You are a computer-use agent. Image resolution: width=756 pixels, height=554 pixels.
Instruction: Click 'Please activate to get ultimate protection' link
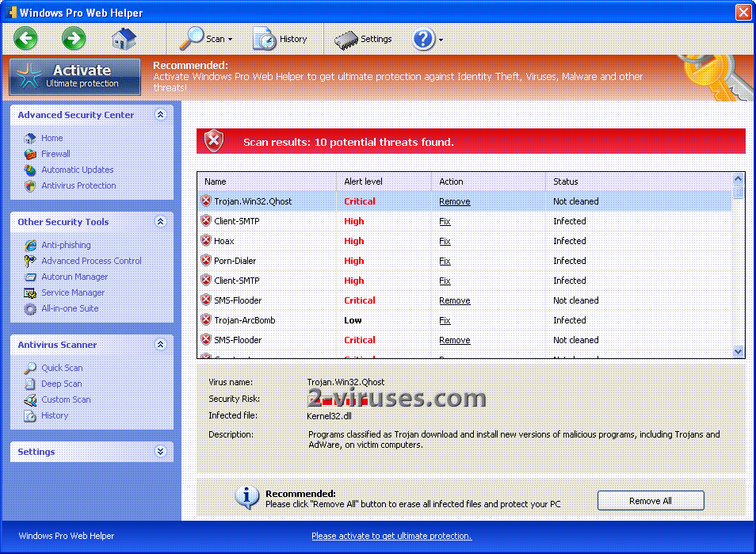click(x=391, y=536)
